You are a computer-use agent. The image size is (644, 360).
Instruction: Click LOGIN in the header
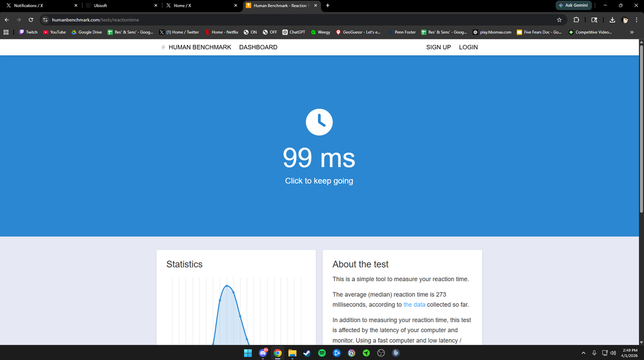click(468, 47)
